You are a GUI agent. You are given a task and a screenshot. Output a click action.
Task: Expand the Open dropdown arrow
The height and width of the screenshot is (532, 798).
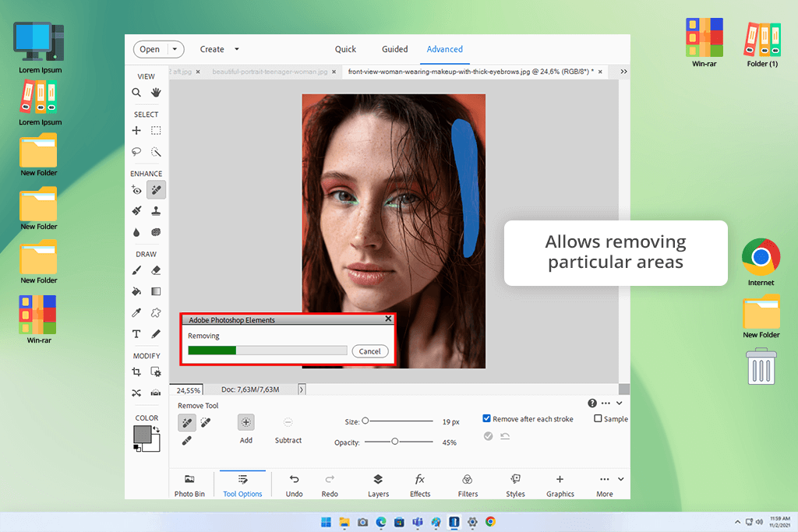point(175,49)
